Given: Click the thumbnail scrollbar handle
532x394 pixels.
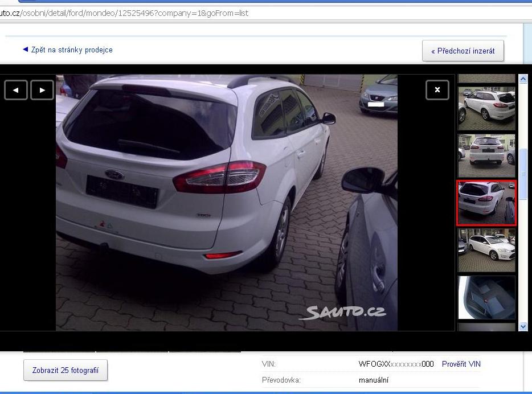Looking at the screenshot, I should [x=523, y=173].
